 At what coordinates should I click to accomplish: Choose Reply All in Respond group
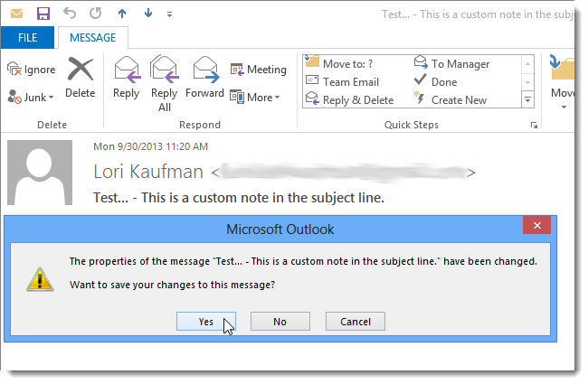(x=165, y=83)
